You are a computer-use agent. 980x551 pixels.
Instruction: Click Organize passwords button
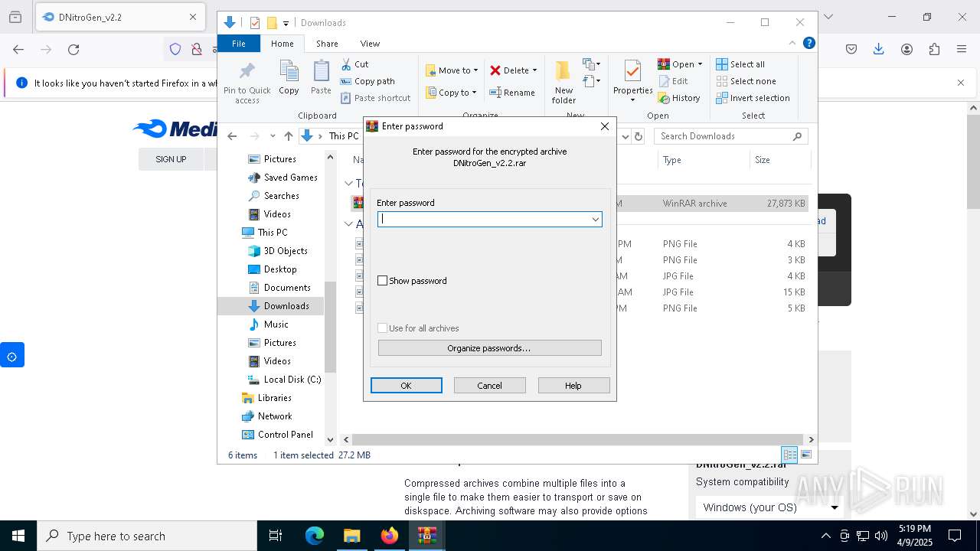490,348
